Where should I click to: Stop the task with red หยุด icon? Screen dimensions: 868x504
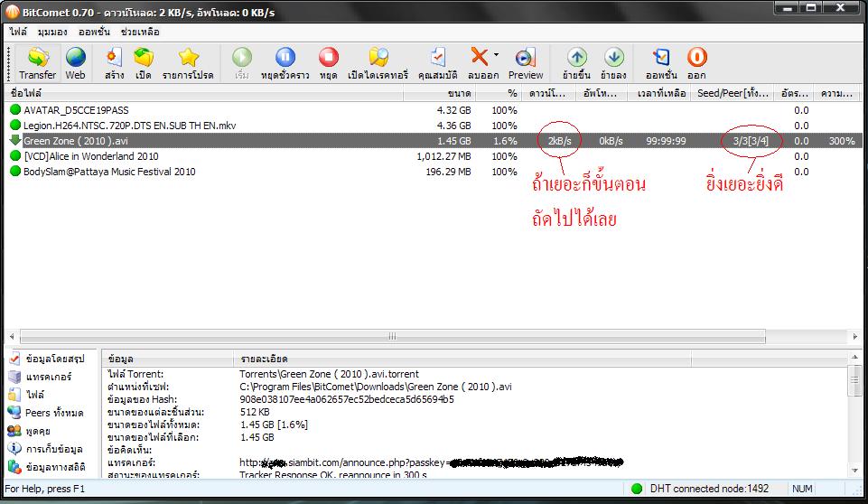[328, 57]
